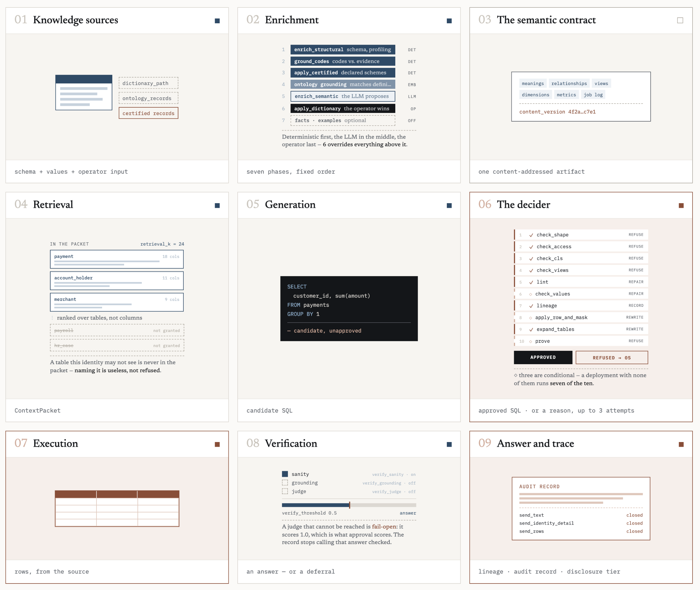
Task: Click the hollow square marker on semantic contract card
Action: tap(680, 20)
